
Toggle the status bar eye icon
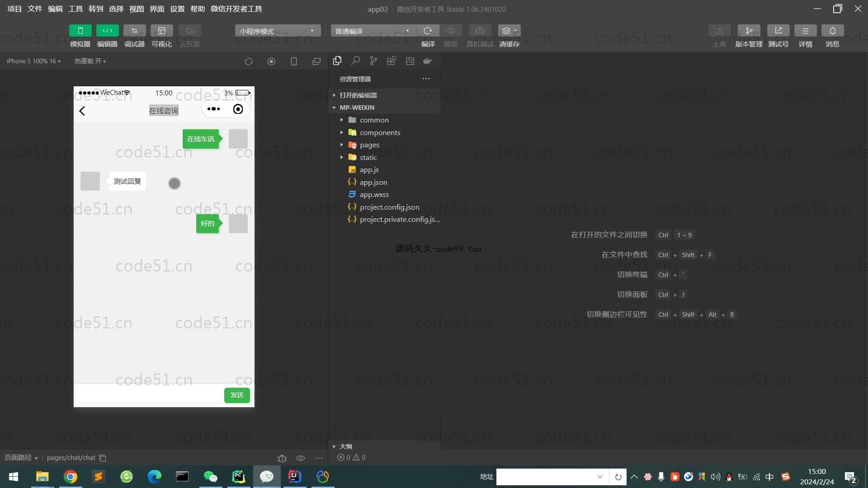[x=301, y=458]
